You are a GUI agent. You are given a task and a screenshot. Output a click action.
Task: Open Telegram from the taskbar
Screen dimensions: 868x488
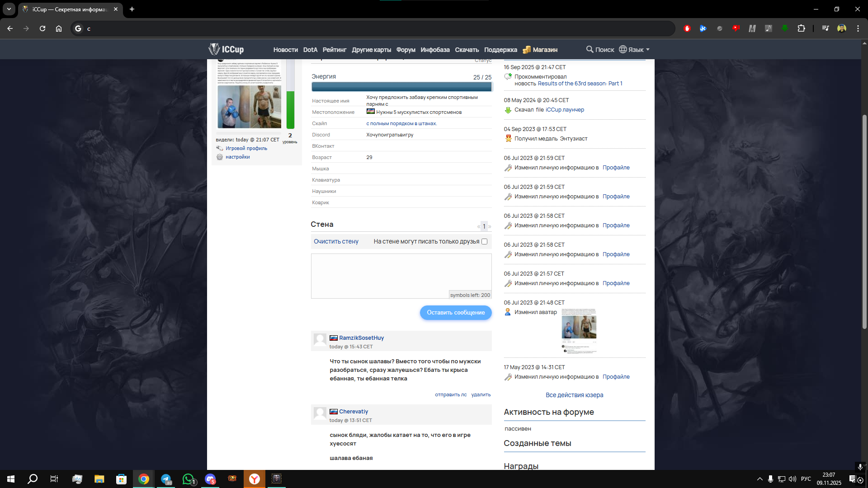coord(166,479)
